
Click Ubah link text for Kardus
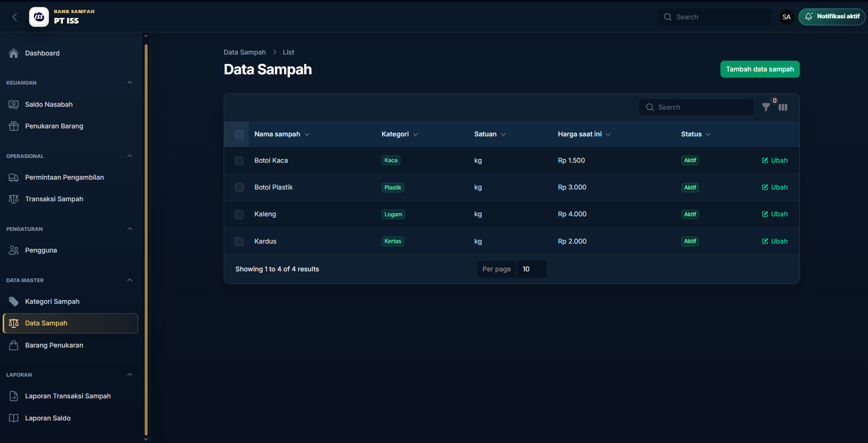pos(779,241)
